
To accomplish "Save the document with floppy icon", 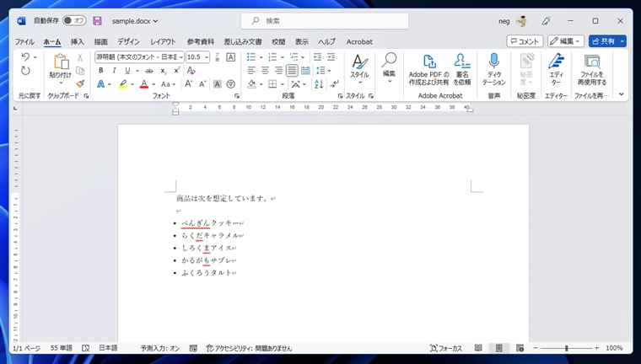I will (x=97, y=21).
